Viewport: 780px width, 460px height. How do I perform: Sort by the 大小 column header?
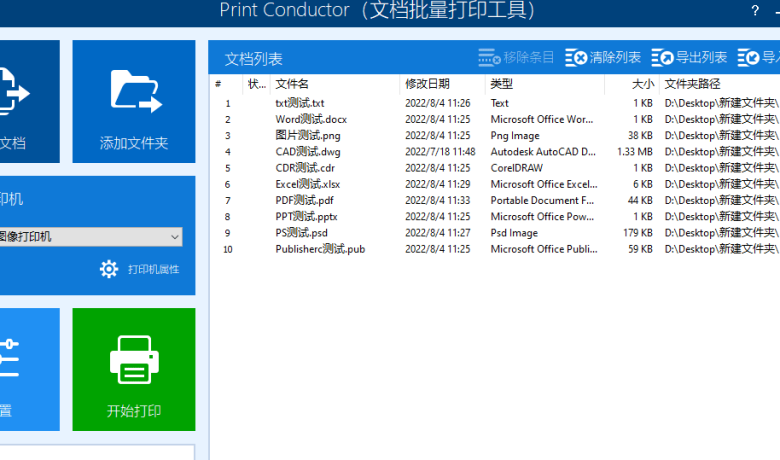coord(632,84)
